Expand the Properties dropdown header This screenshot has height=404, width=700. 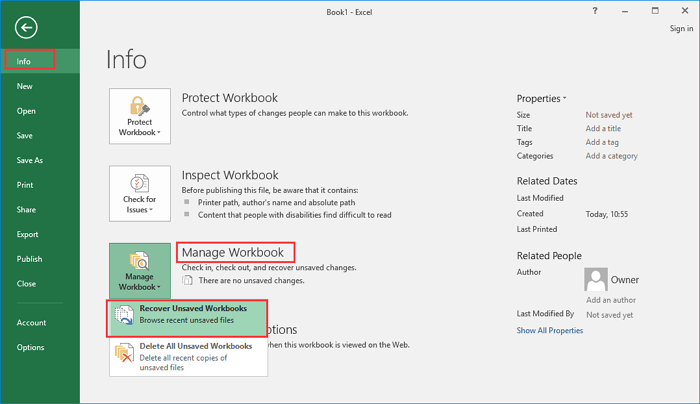pos(541,98)
